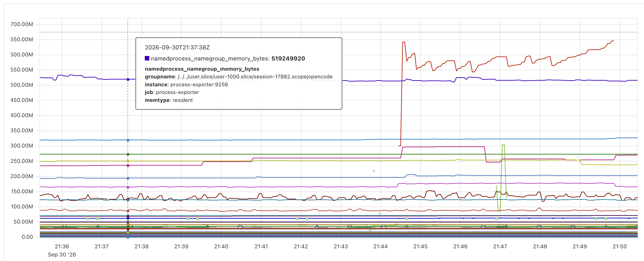Click the light green spike near 21:47
The image size is (644, 261).
503,145
